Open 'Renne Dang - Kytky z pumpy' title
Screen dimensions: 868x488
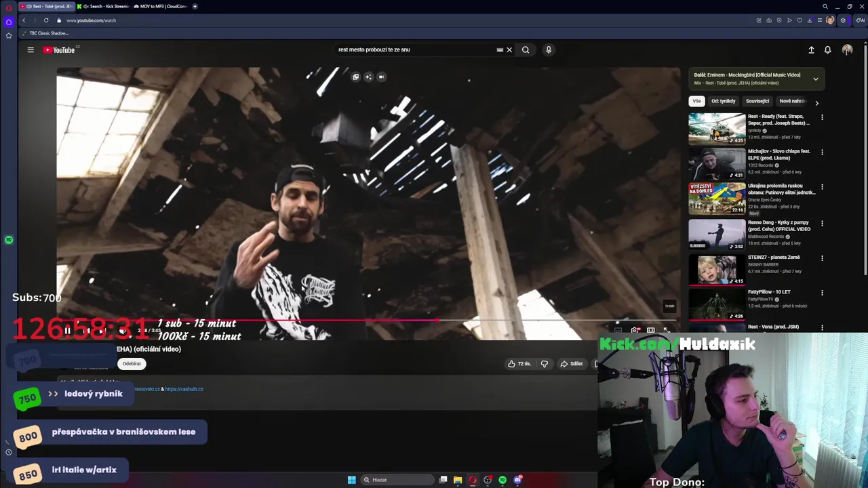780,225
